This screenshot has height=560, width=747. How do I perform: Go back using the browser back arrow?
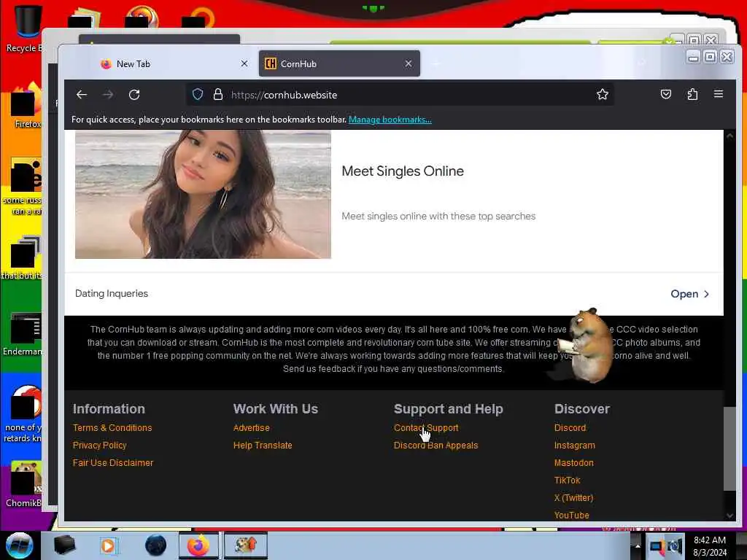click(82, 95)
